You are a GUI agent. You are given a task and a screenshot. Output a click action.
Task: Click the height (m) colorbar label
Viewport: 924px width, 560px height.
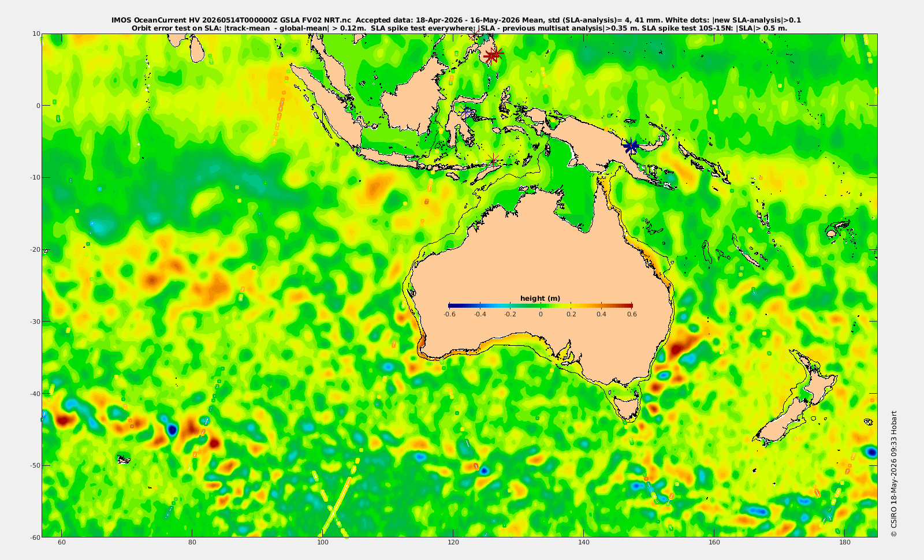pyautogui.click(x=540, y=298)
